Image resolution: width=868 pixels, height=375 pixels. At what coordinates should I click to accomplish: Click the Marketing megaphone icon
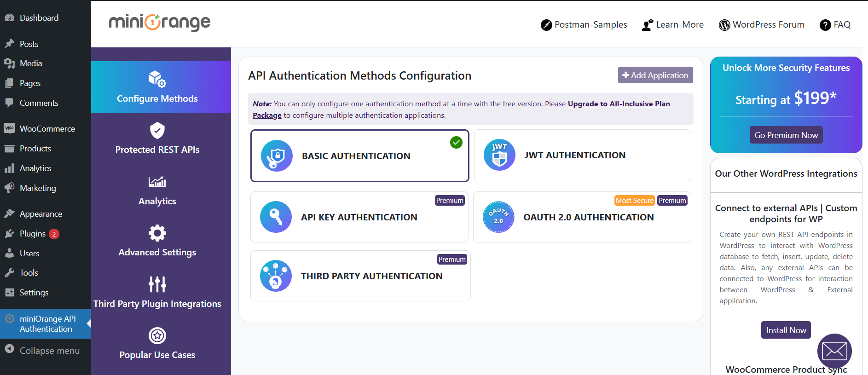tap(9, 188)
